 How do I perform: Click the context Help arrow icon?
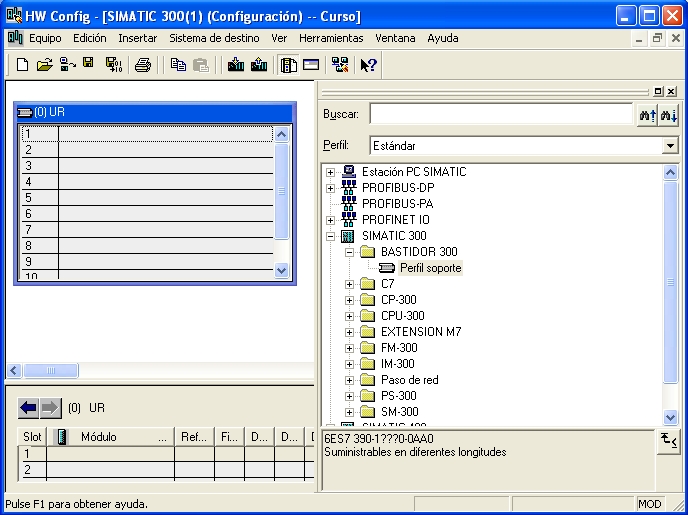[x=368, y=65]
